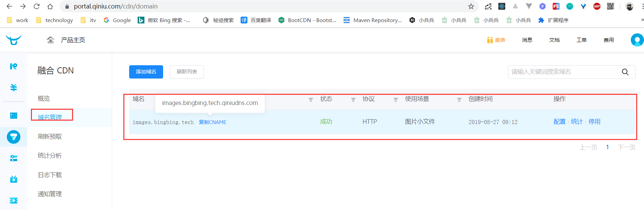
Task: Click the blue diamond extension icon
Action: click(584, 6)
